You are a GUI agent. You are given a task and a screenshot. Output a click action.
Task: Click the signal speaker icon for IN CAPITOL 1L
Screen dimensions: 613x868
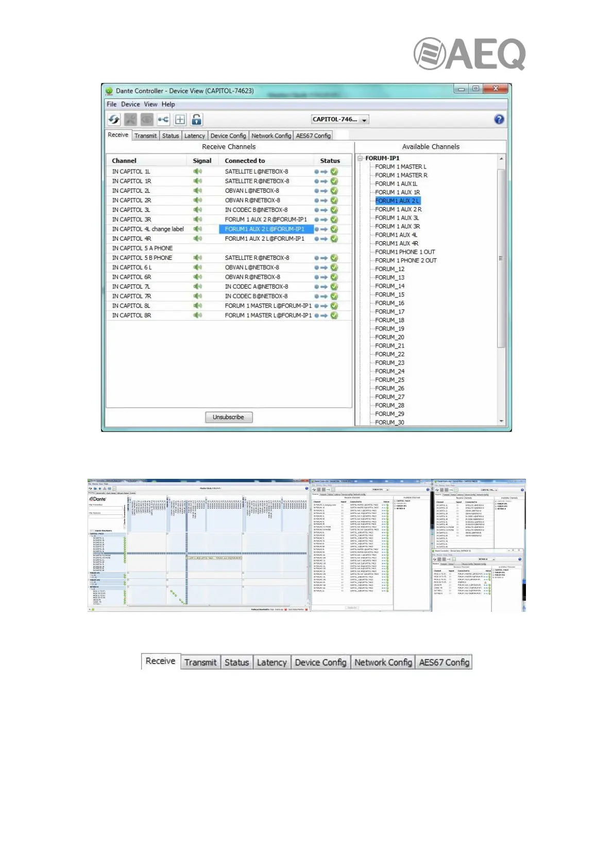[x=197, y=172]
